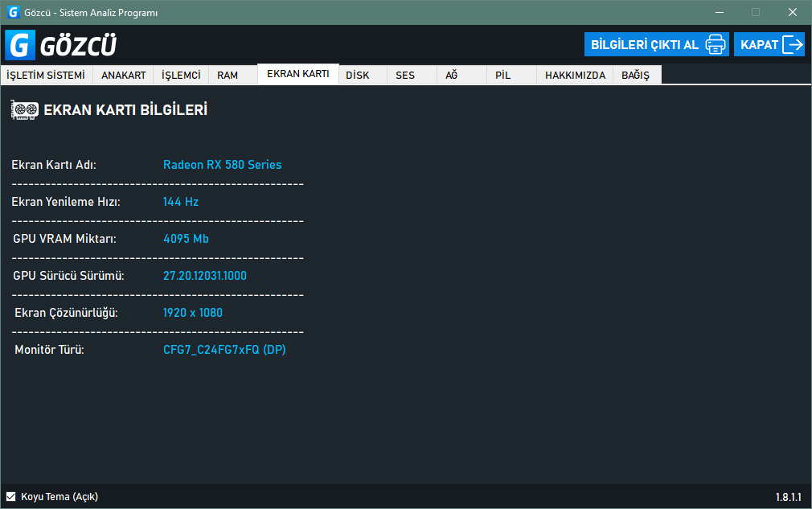Viewport: 812px width, 509px height.
Task: Click the 144 Hz refresh rate value
Action: pyautogui.click(x=181, y=202)
